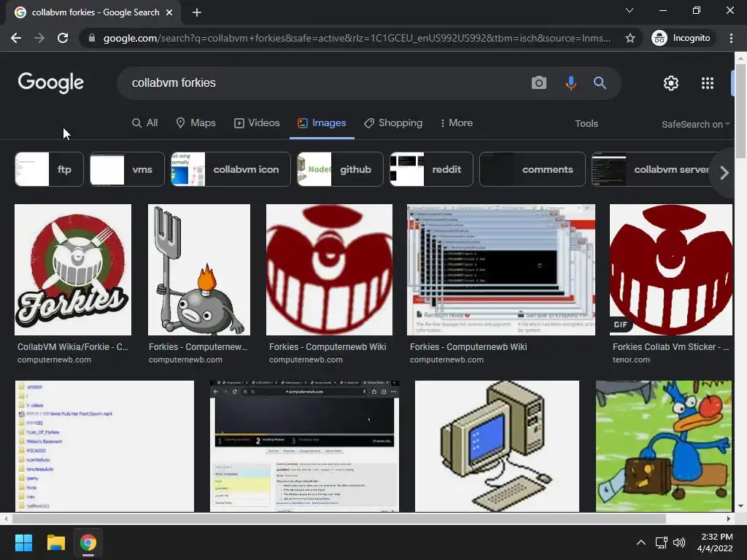Switch to Maps results tab
This screenshot has height=560, width=747.
(196, 122)
